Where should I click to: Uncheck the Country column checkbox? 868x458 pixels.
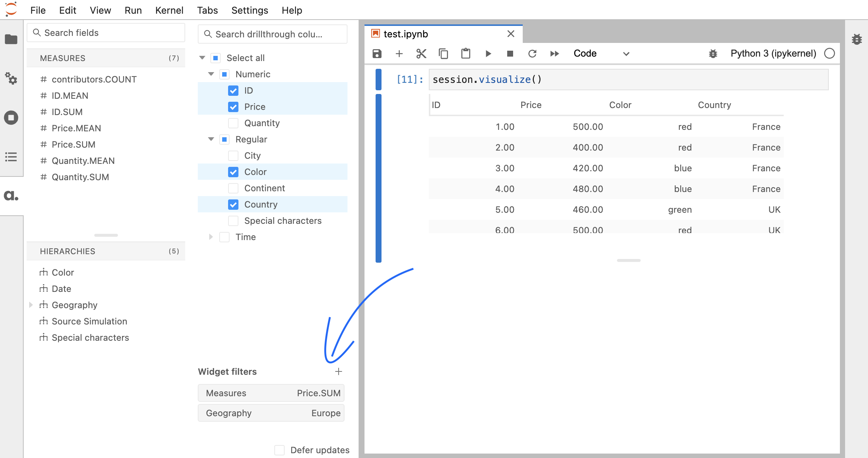(233, 205)
